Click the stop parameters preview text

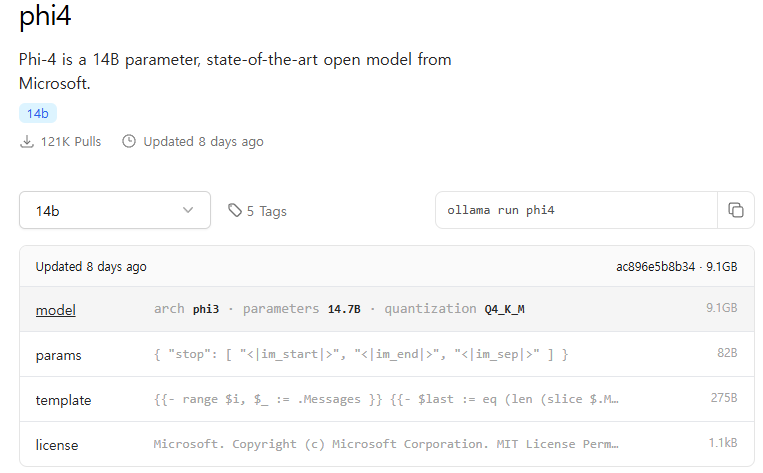361,355
